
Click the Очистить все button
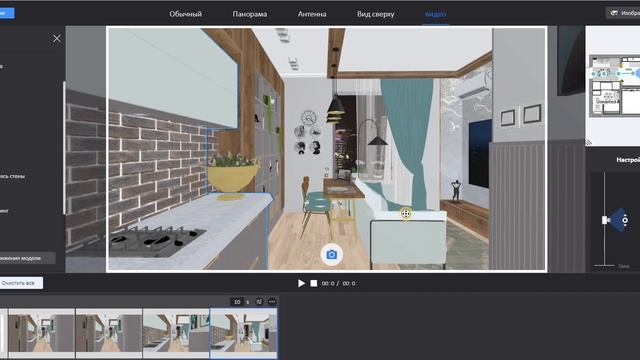[x=20, y=283]
